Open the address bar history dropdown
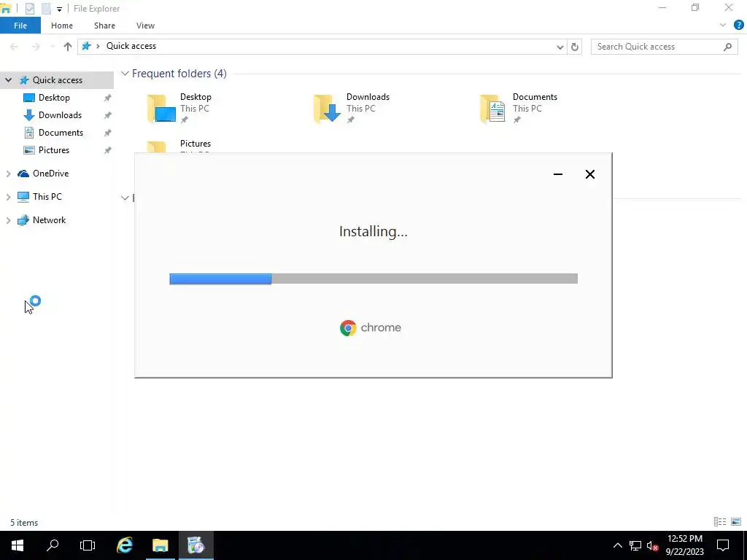The image size is (747, 560). coord(560,47)
